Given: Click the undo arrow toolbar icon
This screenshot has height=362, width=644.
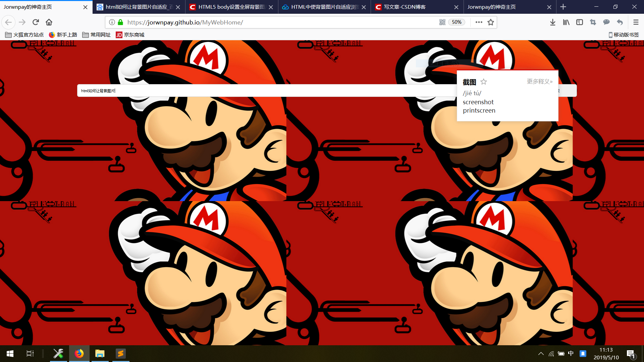Looking at the screenshot, I should [620, 22].
